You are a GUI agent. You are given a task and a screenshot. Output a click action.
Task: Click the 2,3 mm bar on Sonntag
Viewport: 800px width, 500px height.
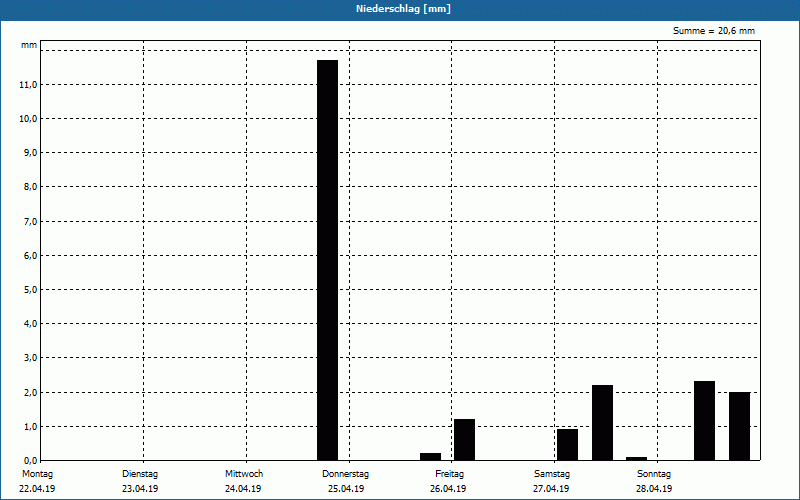tap(705, 421)
